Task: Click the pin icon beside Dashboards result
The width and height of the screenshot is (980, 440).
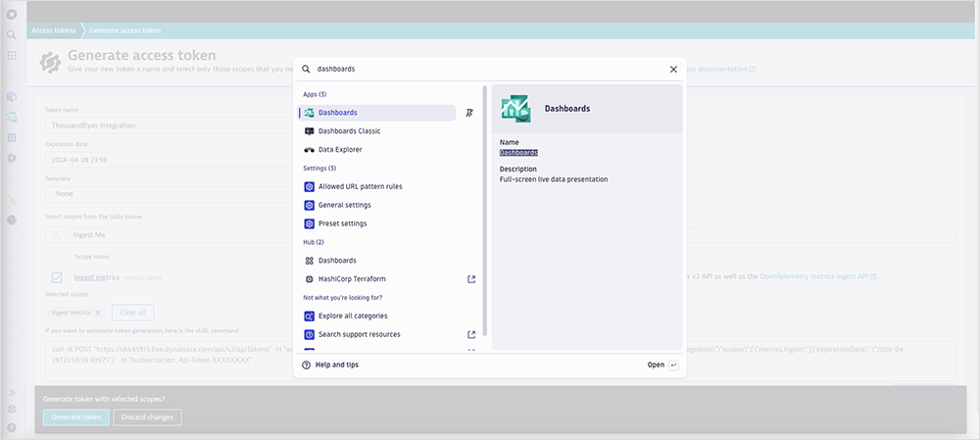Action: coord(469,114)
